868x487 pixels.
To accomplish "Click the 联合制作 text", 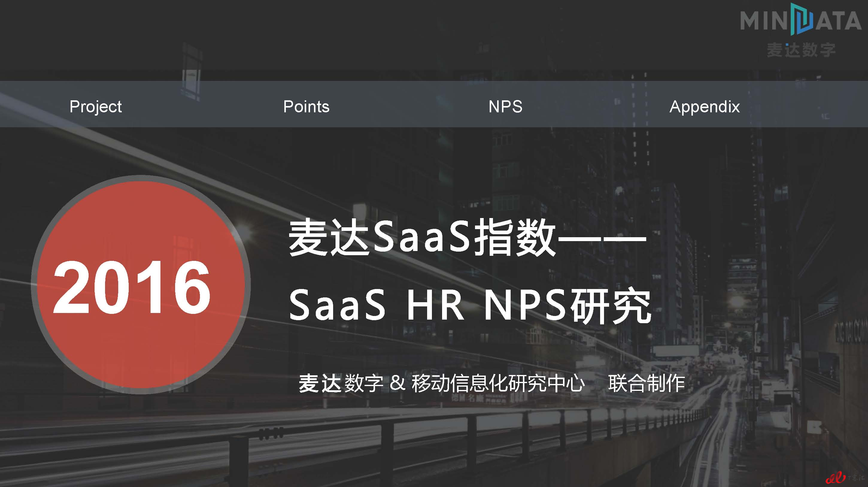I will coord(647,383).
